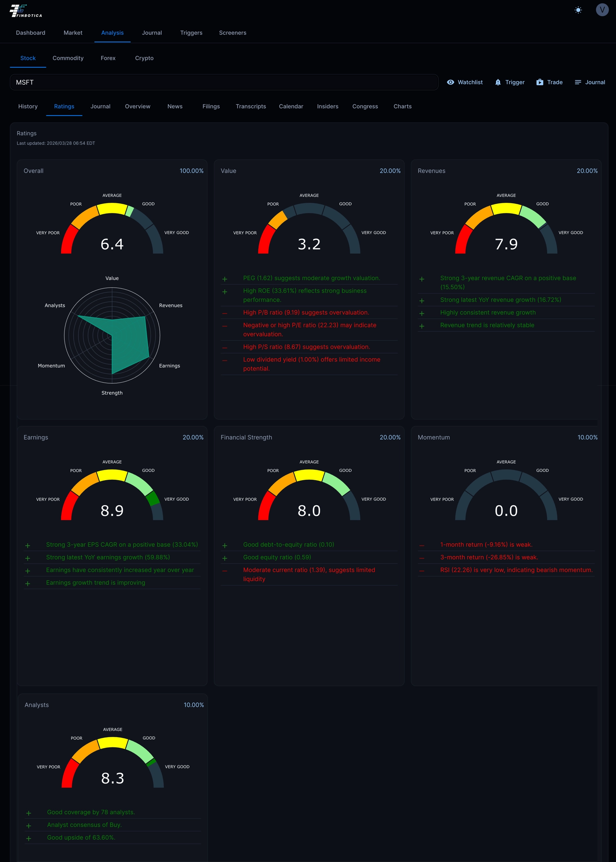Image resolution: width=616 pixels, height=862 pixels.
Task: Click the Trade briefcase icon
Action: pos(540,82)
